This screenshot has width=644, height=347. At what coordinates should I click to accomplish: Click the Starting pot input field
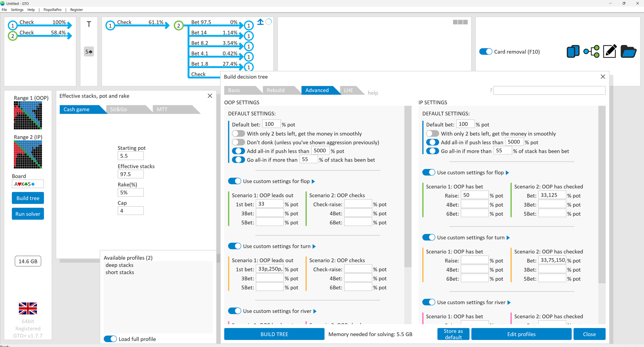point(130,156)
